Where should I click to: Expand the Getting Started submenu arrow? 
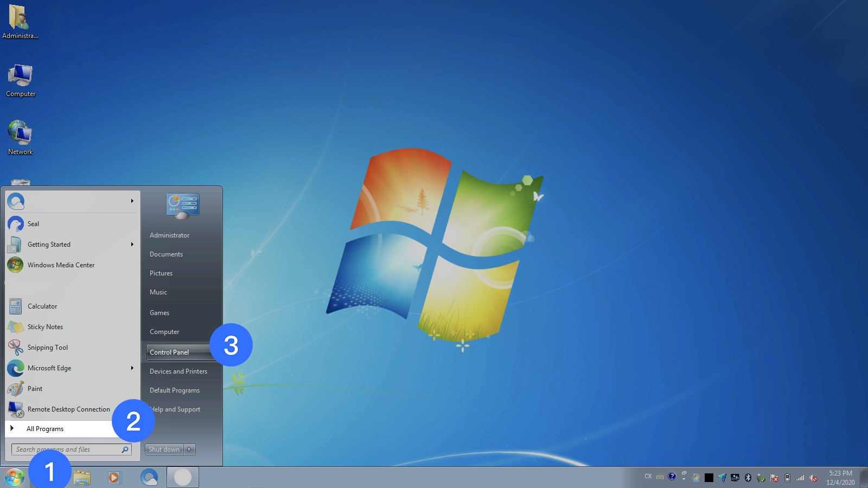(132, 245)
